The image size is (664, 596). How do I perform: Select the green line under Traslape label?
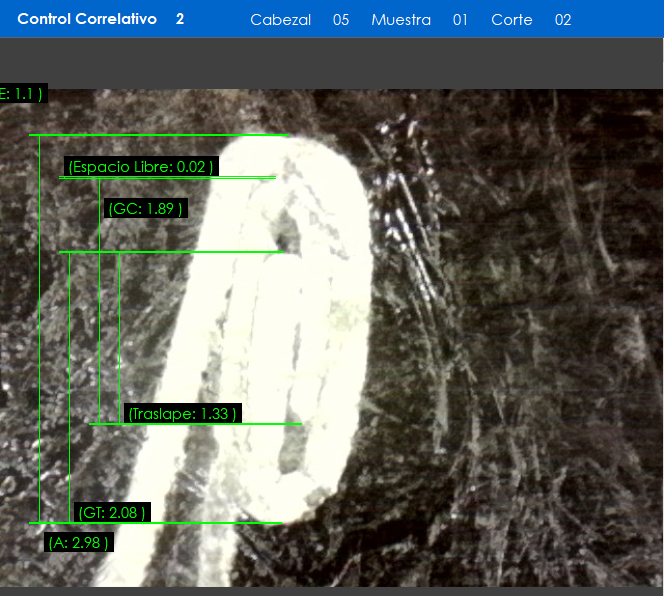coord(195,424)
